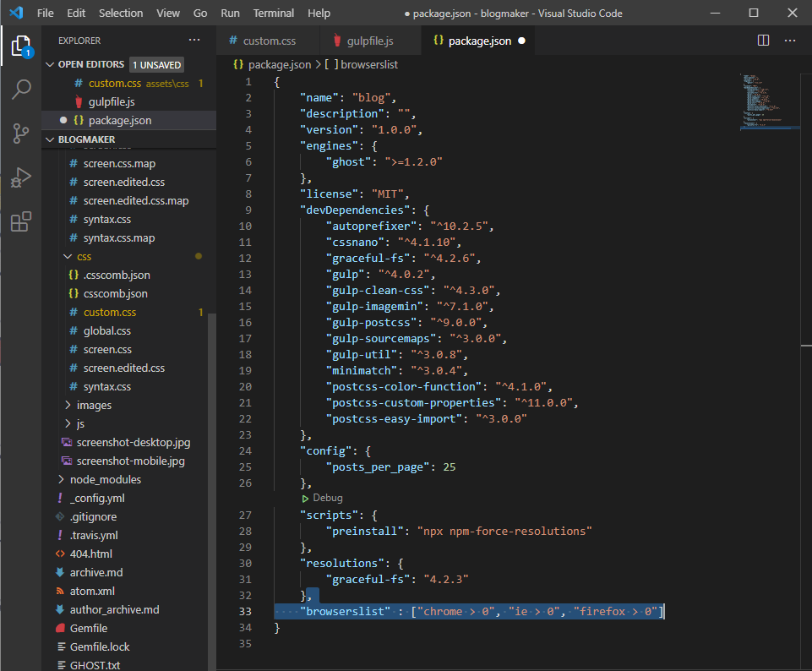Image resolution: width=812 pixels, height=671 pixels.
Task: Click the braces icon in breadcrumb package.json
Action: [x=238, y=64]
